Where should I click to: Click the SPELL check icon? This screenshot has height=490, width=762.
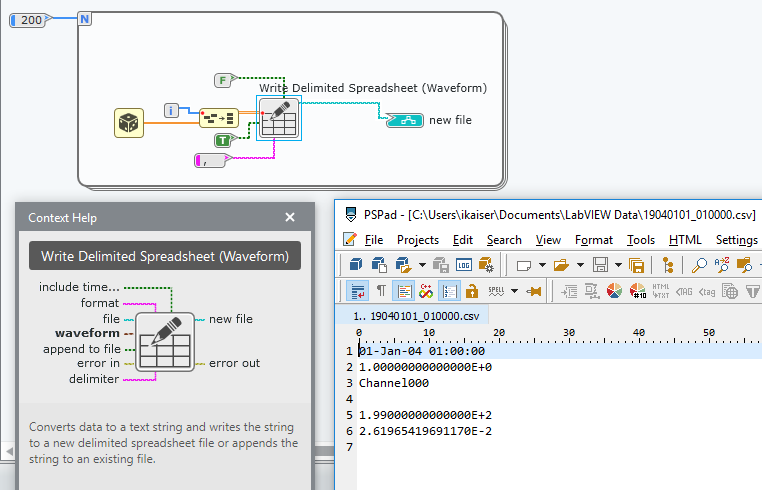[496, 291]
